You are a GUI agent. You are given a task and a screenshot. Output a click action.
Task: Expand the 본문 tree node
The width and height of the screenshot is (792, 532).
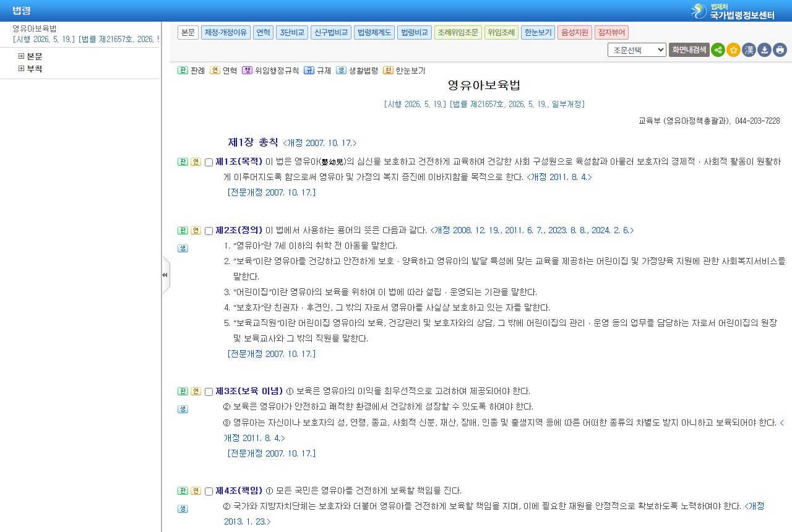point(22,56)
